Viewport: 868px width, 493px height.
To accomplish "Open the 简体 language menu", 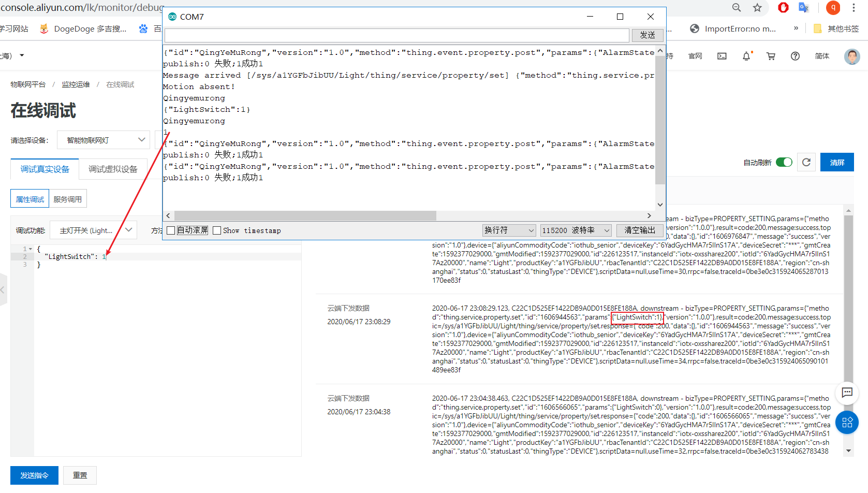I will point(822,56).
